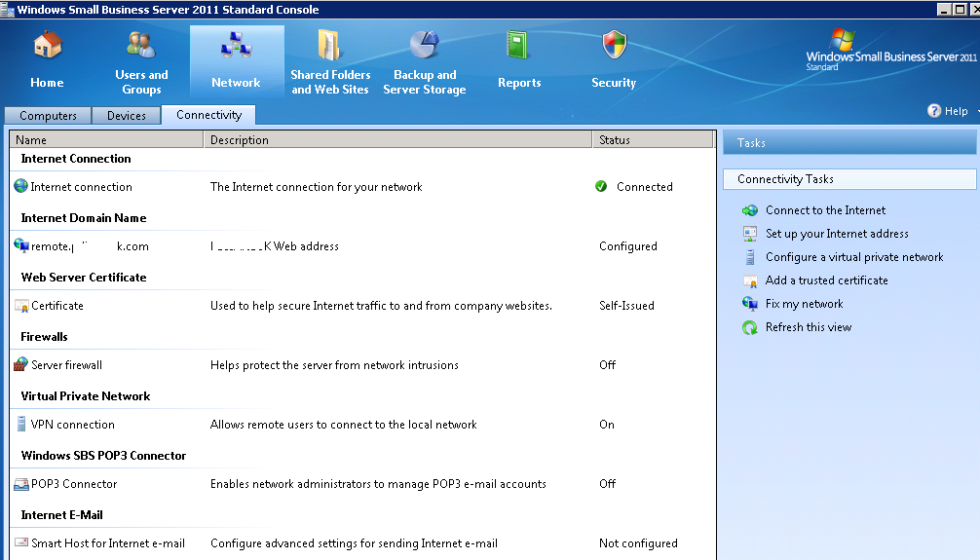
Task: Click the VPN connection server icon
Action: click(21, 424)
